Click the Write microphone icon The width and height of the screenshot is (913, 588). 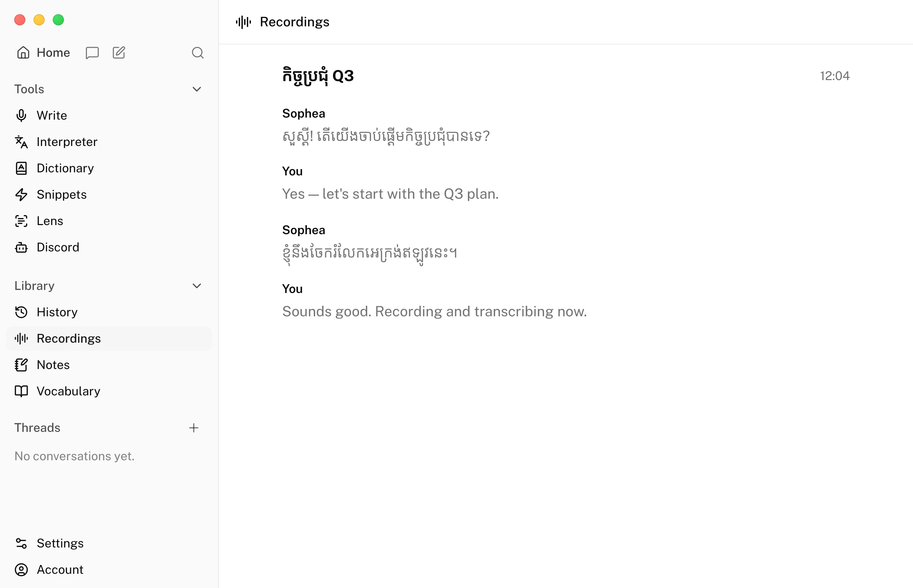point(21,115)
